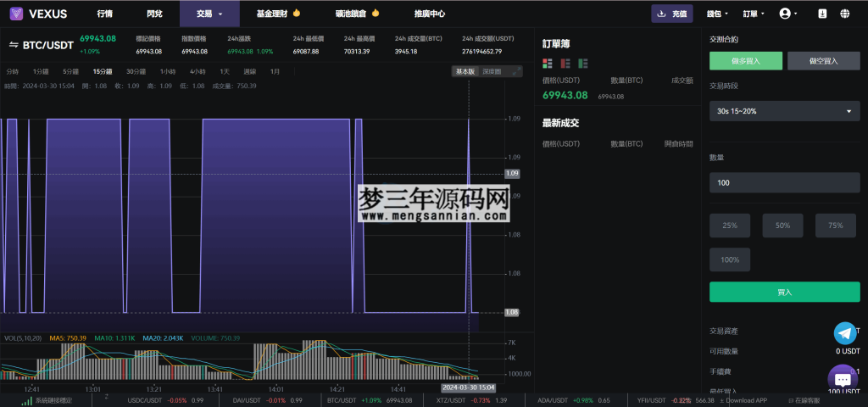Switch chart to 深度圖 depth view
Image resolution: width=868 pixels, height=407 pixels.
click(492, 71)
